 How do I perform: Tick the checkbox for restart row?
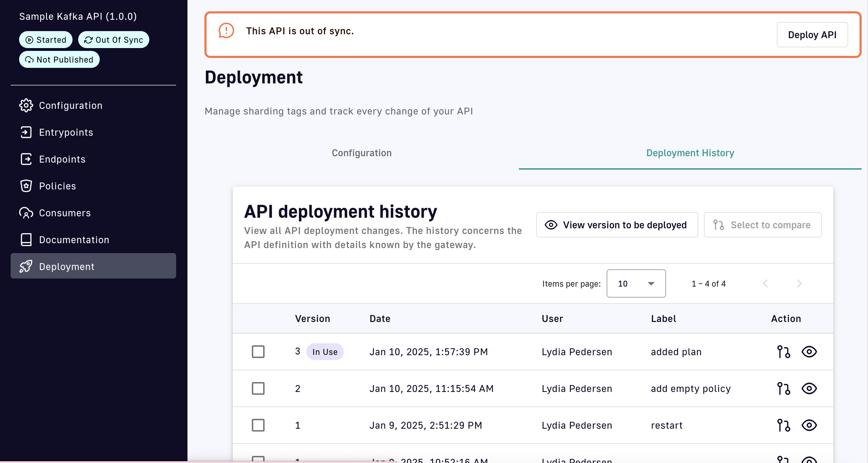(258, 425)
